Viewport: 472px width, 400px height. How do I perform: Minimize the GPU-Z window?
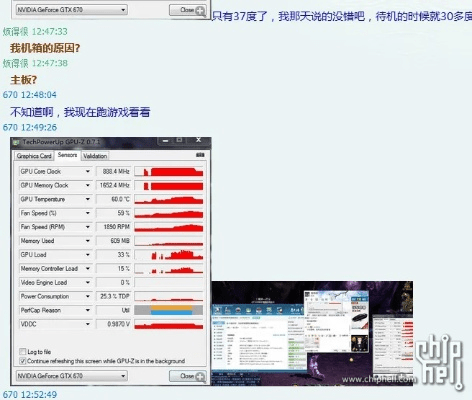click(166, 141)
